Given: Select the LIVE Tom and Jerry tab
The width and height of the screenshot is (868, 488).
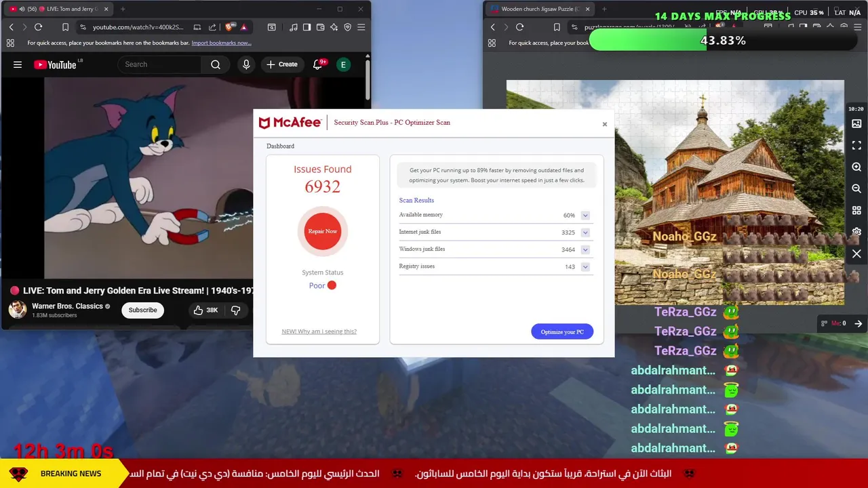Looking at the screenshot, I should 59,9.
